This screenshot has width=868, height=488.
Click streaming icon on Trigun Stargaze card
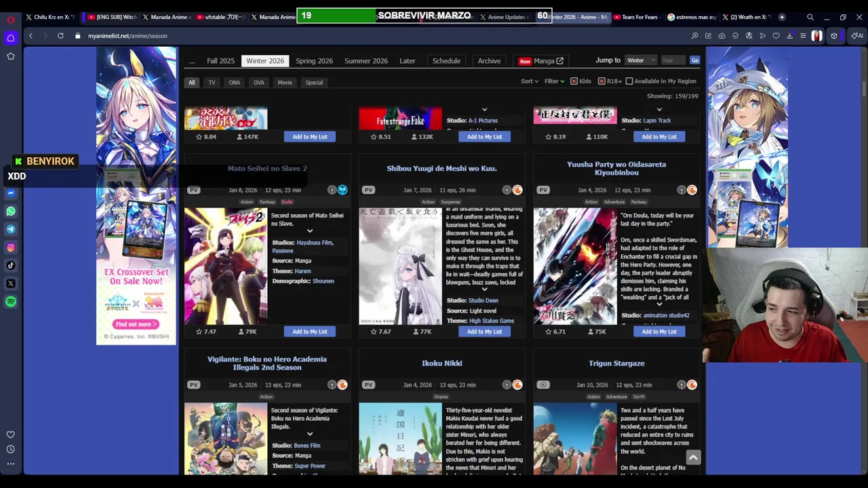click(x=692, y=385)
